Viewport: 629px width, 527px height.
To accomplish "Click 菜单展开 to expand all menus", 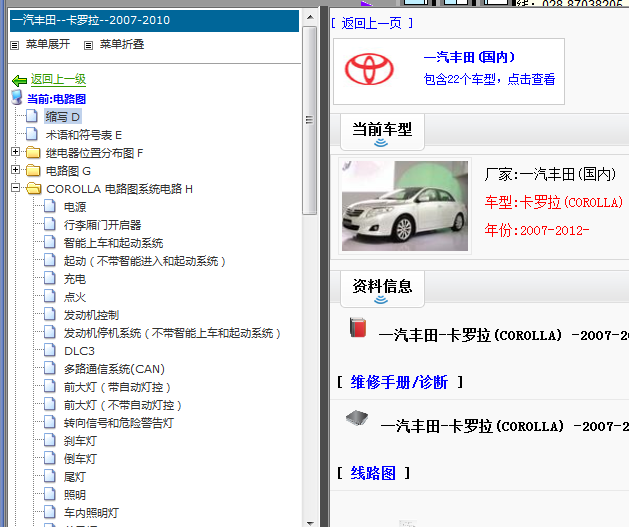I will (48, 44).
